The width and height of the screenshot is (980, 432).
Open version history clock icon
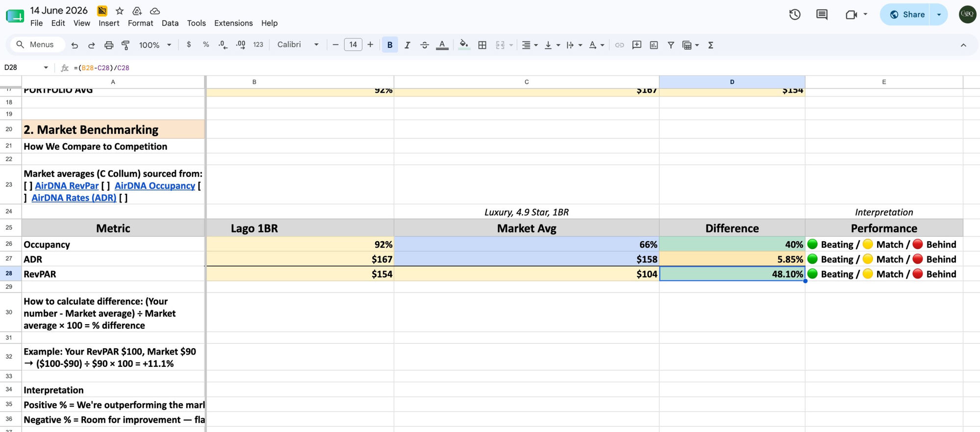coord(795,14)
